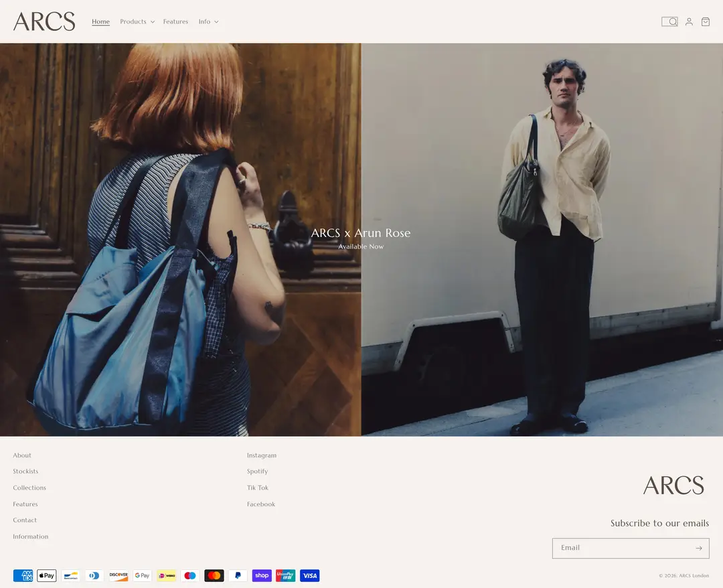The width and height of the screenshot is (723, 588).
Task: Click the Bancontact payment icon
Action: click(70, 575)
